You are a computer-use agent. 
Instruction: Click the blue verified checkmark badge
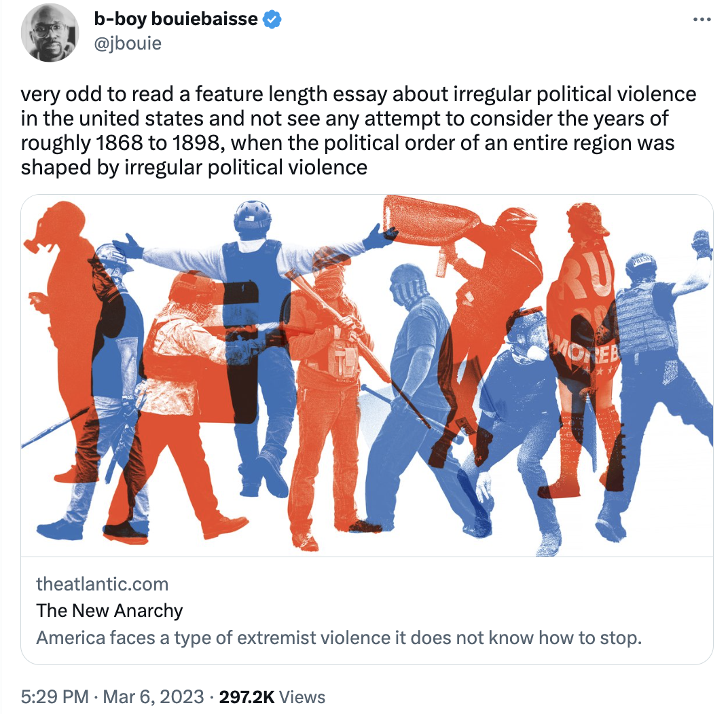(272, 20)
